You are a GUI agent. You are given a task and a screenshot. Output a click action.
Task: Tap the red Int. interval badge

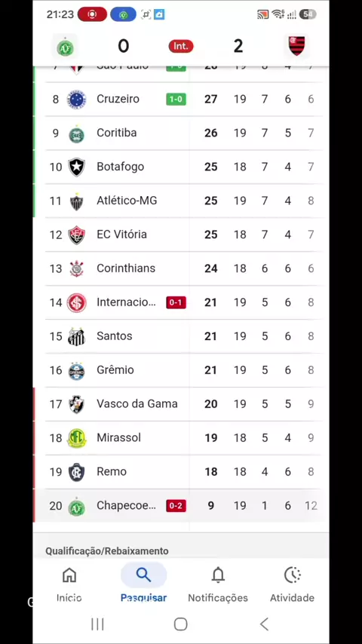click(181, 46)
